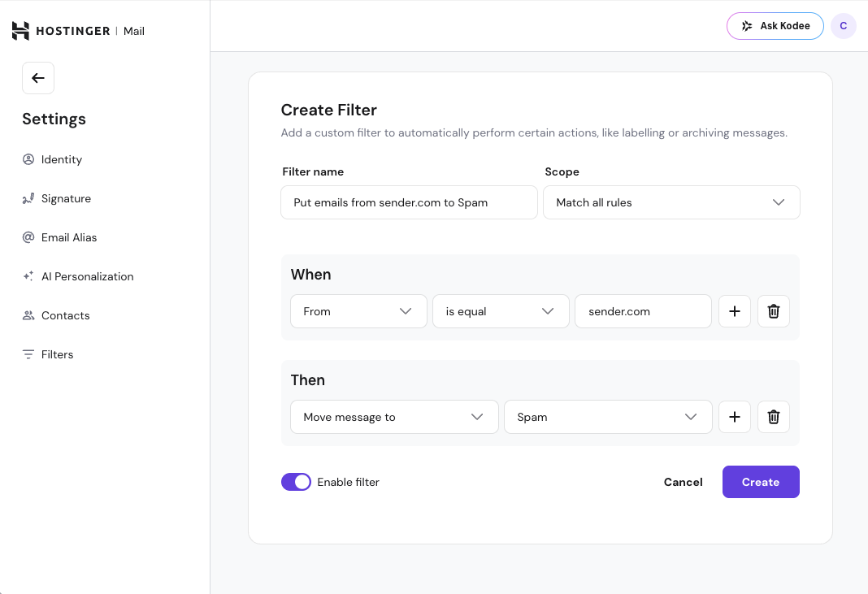This screenshot has height=594, width=868.
Task: Click the Hostinger logo icon
Action: point(20,31)
